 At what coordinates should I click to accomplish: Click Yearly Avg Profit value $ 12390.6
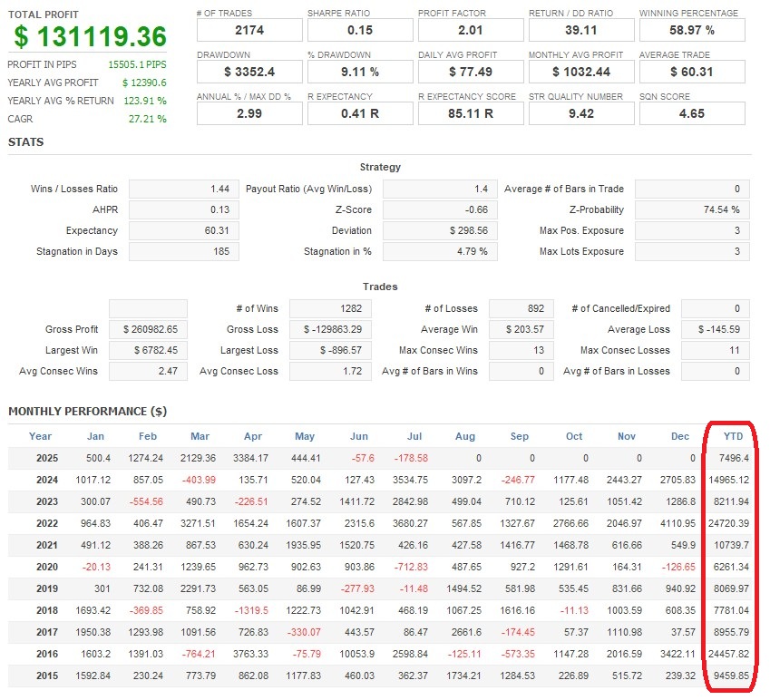[144, 83]
